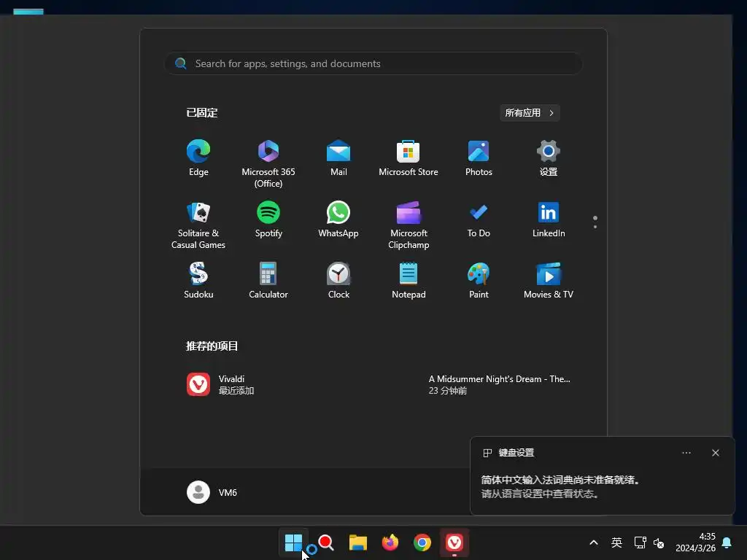Launch WhatsApp
The width and height of the screenshot is (747, 560).
point(338,220)
